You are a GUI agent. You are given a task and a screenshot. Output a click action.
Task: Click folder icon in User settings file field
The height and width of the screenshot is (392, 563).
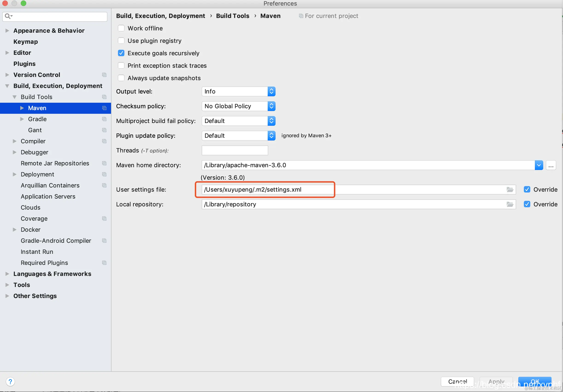tap(510, 190)
